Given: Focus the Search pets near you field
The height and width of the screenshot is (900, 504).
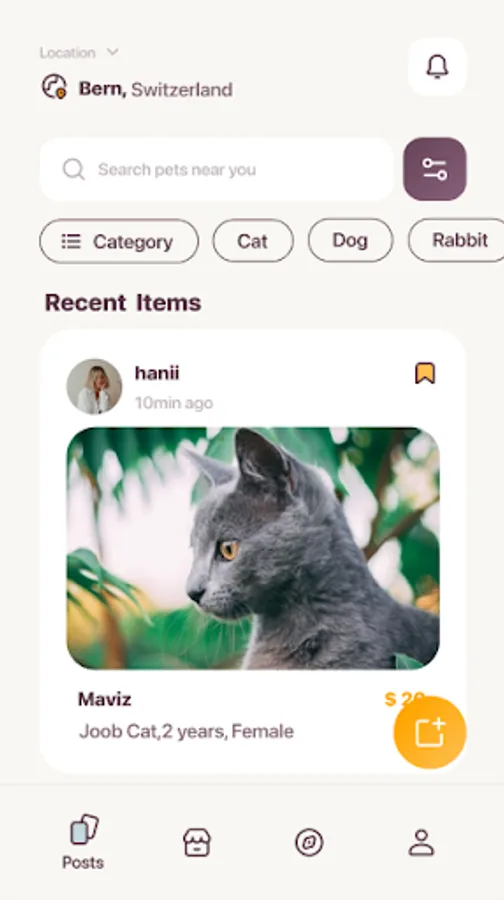Looking at the screenshot, I should click(216, 169).
